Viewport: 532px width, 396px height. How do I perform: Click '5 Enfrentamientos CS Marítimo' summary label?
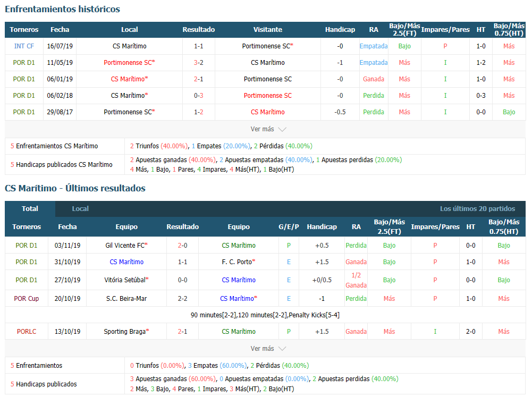[54, 146]
